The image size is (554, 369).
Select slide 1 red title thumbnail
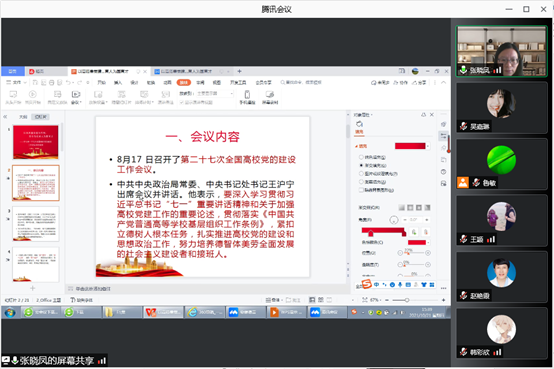tap(36, 142)
